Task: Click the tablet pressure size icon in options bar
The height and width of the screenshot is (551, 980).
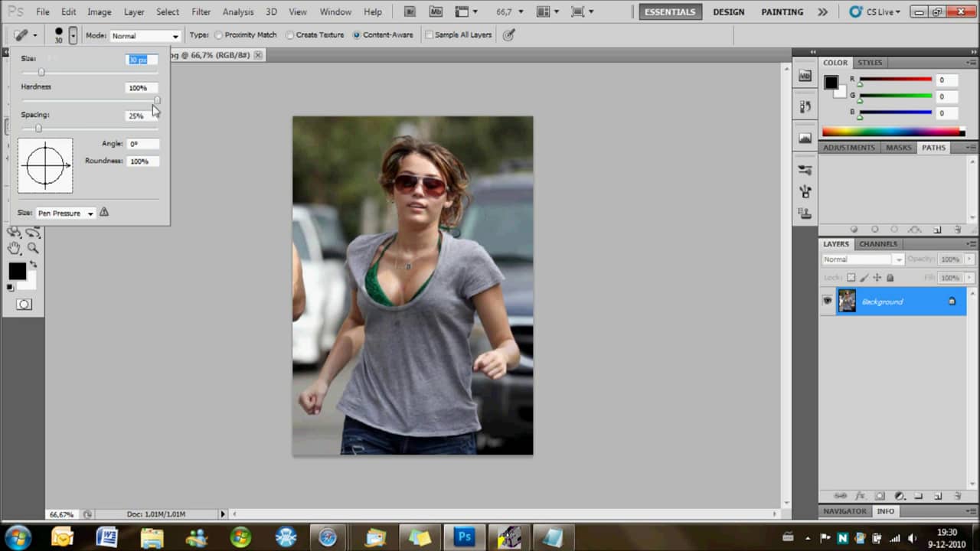Action: tap(509, 35)
